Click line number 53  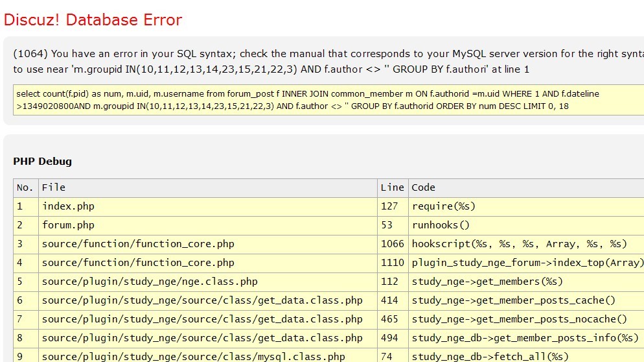pos(393,226)
